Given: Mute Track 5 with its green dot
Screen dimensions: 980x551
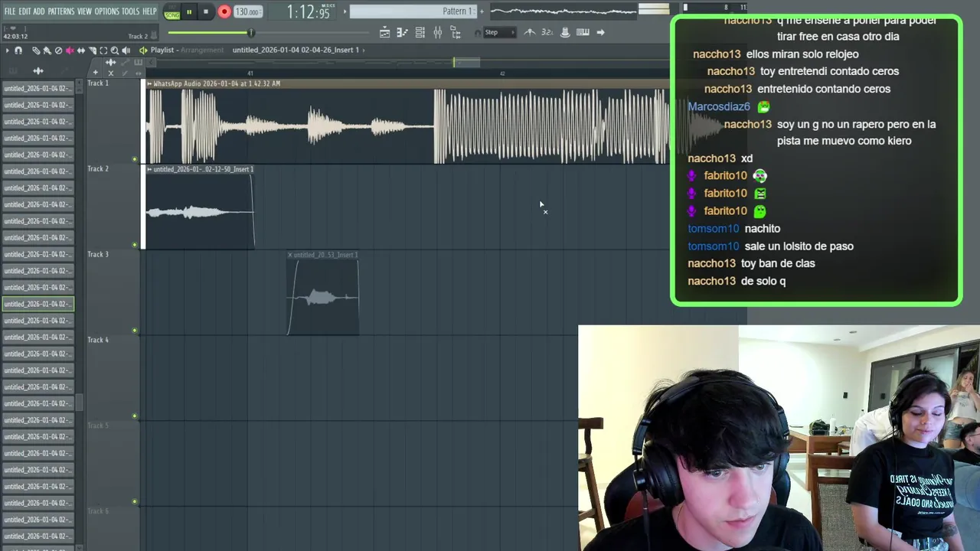Looking at the screenshot, I should click(135, 502).
